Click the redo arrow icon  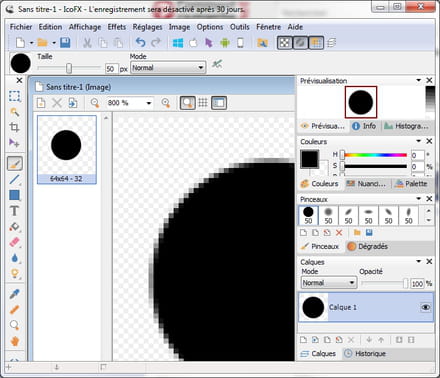[x=156, y=43]
